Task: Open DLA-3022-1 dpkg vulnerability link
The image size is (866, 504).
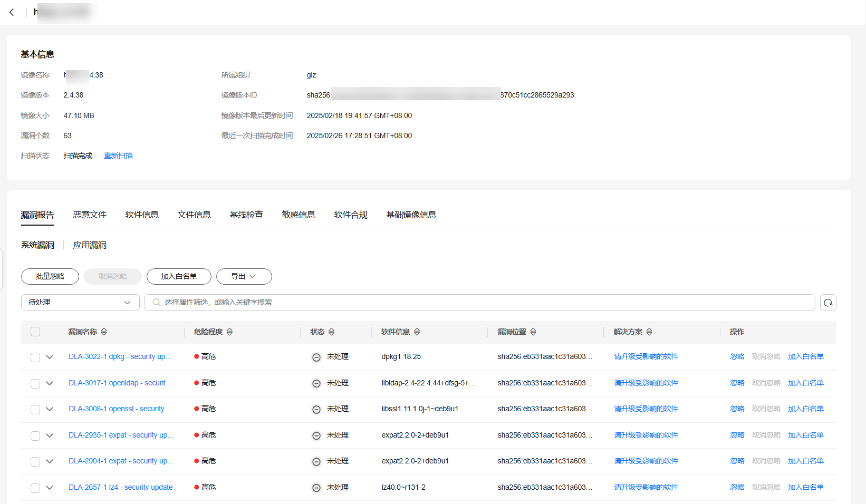Action: [x=120, y=357]
